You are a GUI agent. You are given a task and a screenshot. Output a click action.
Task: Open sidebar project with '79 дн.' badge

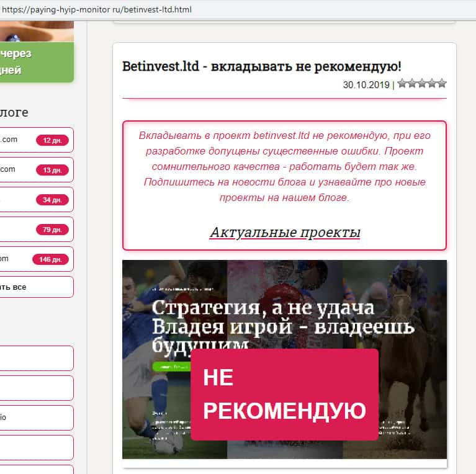[x=37, y=229]
